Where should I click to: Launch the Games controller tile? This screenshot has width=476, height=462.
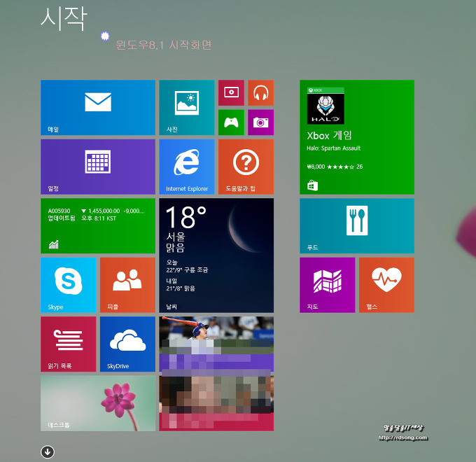coord(231,122)
